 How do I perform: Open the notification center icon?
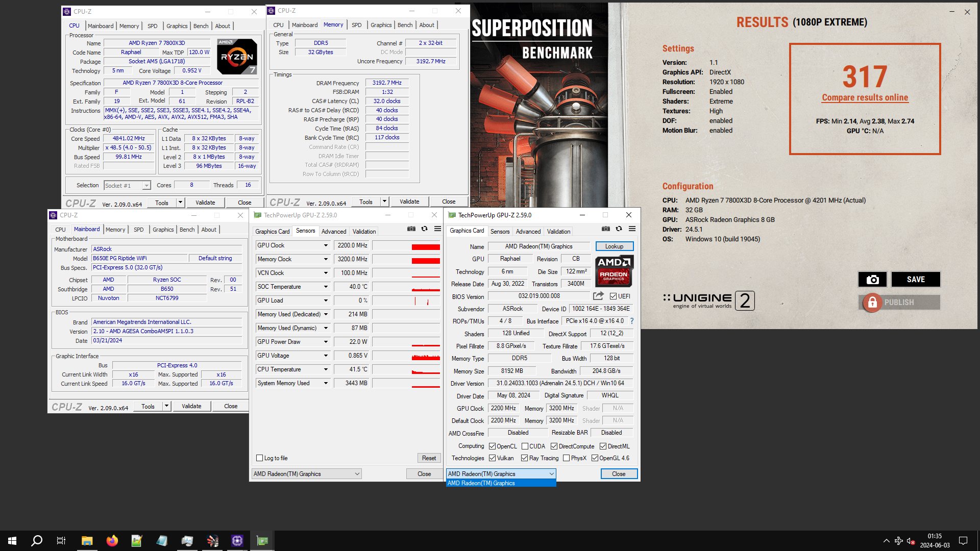pyautogui.click(x=963, y=541)
